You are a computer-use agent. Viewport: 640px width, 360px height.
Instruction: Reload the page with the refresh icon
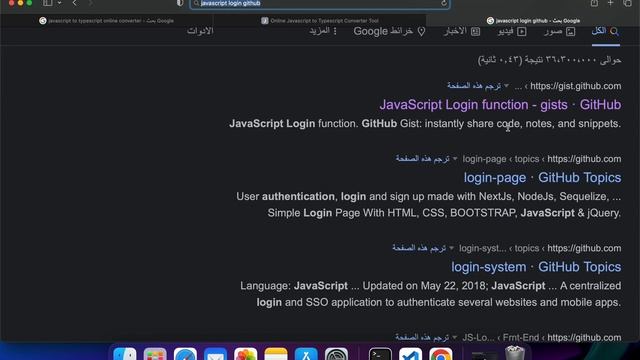coord(444,4)
